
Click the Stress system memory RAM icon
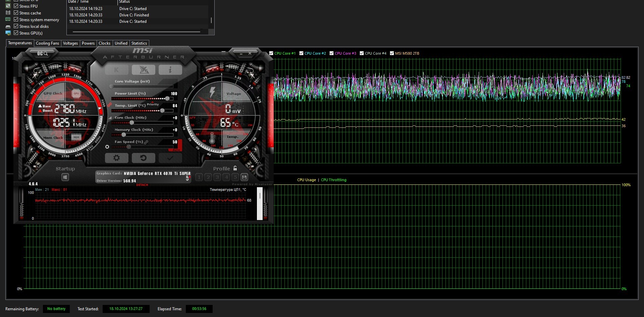pyautogui.click(x=8, y=19)
